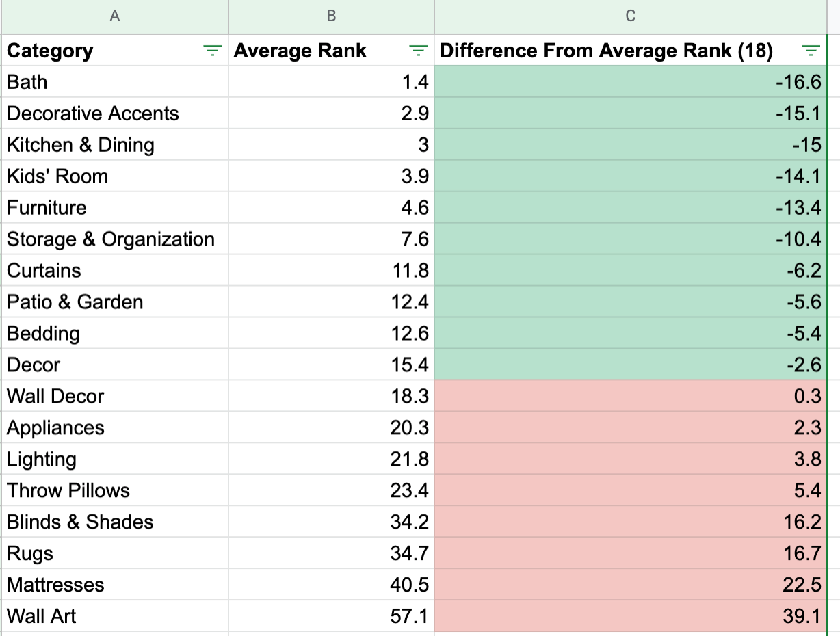Open the filter menu on the Category column
Image resolution: width=840 pixels, height=636 pixels.
tap(213, 50)
